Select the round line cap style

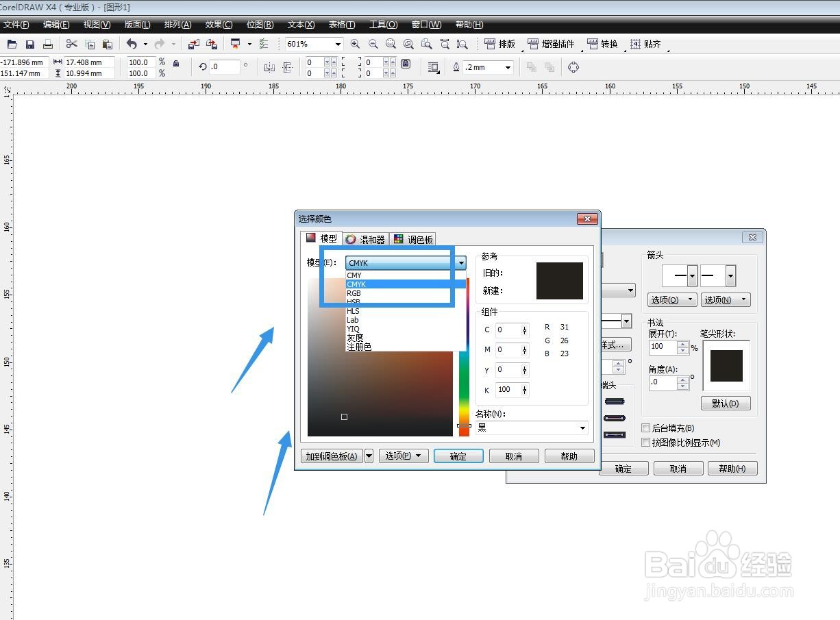pyautogui.click(x=615, y=418)
